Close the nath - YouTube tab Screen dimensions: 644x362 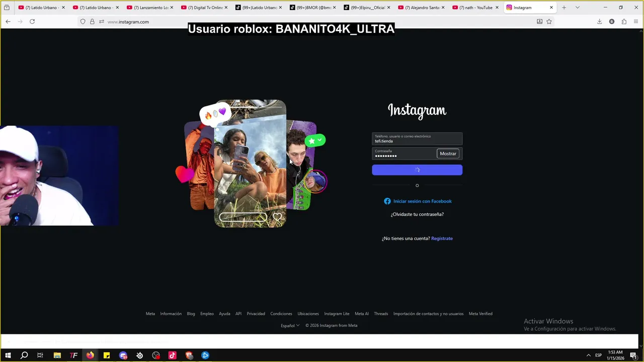[497, 8]
